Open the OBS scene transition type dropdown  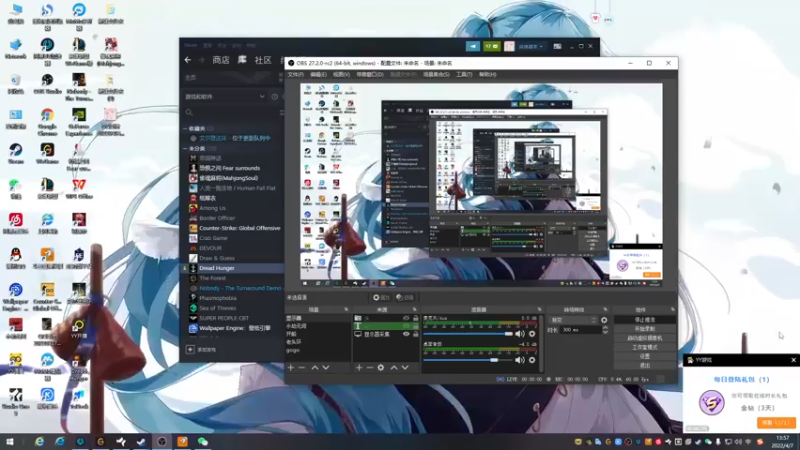coord(572,320)
